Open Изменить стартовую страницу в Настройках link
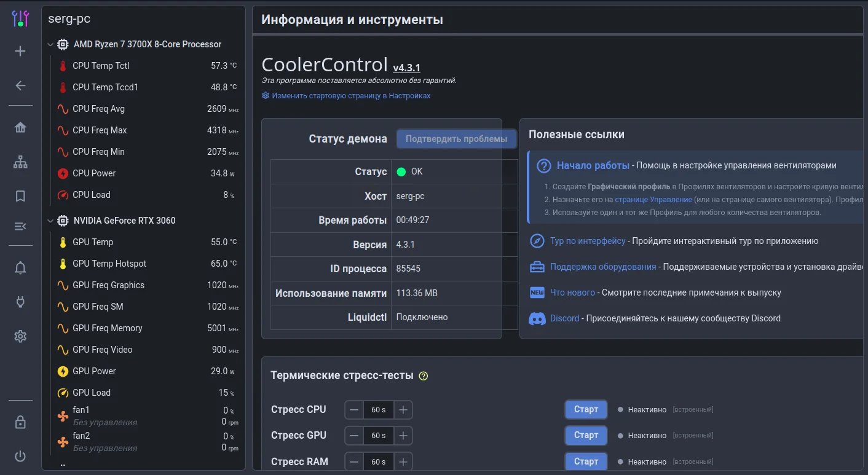 [346, 96]
